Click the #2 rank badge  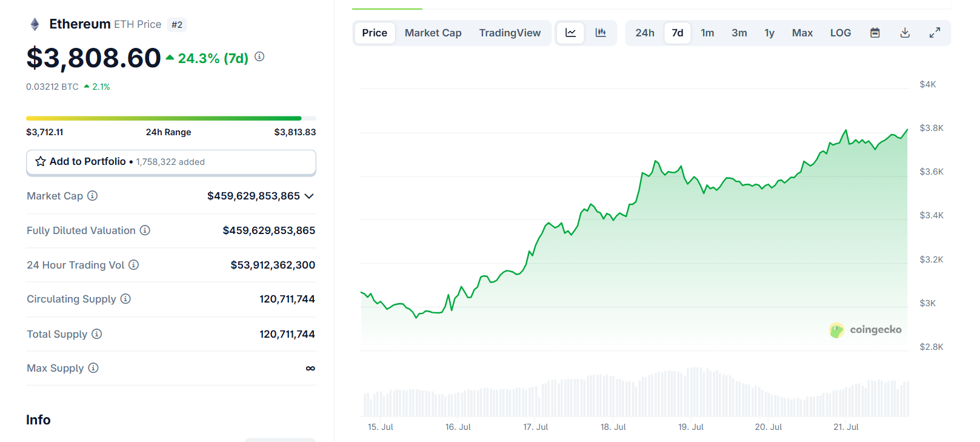click(177, 25)
